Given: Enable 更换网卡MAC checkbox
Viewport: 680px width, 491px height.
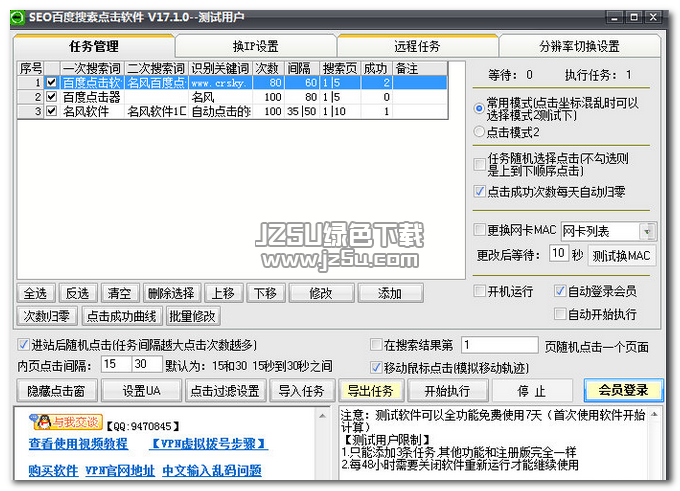Looking at the screenshot, I should pos(479,229).
